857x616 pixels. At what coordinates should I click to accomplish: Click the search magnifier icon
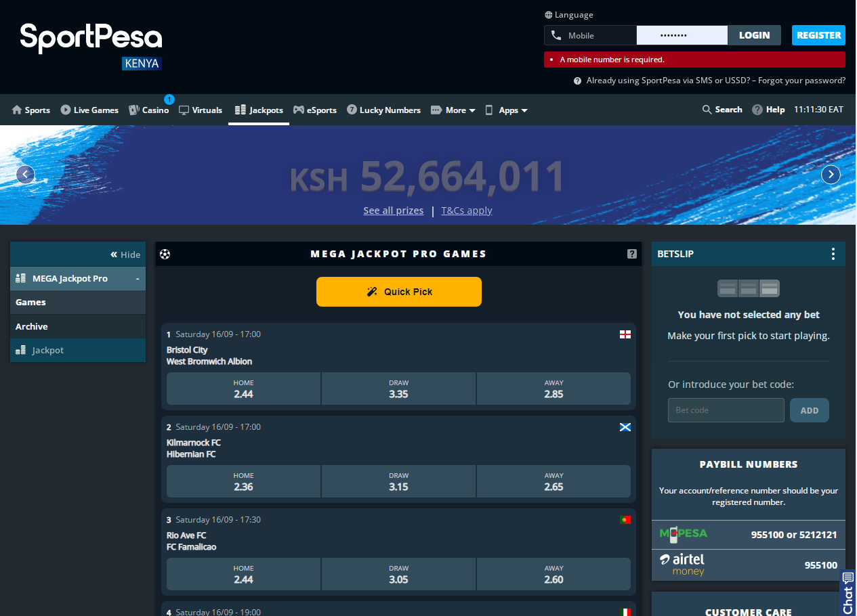pyautogui.click(x=707, y=110)
